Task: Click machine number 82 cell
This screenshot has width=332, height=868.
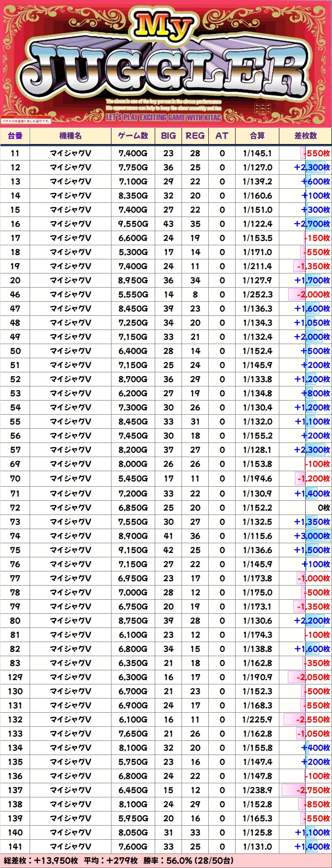Action: 15,649
